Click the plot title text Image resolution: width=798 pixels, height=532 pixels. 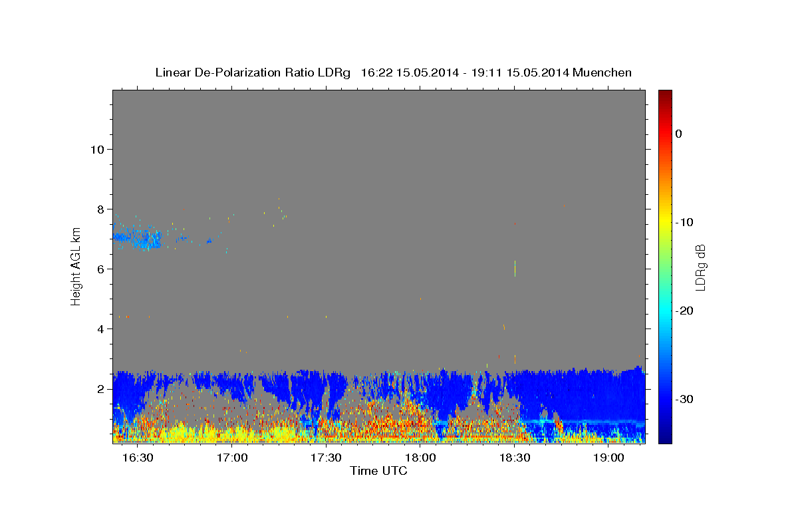pyautogui.click(x=393, y=72)
